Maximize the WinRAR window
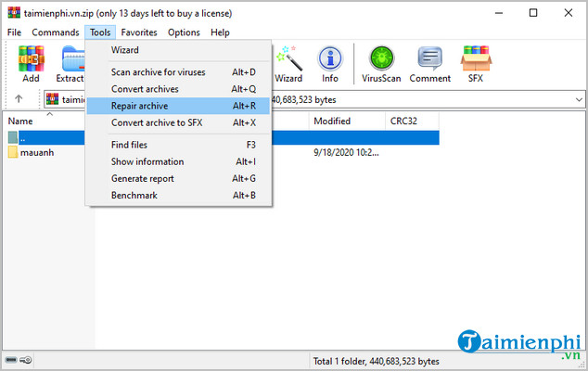This screenshot has width=588, height=371. point(533,13)
